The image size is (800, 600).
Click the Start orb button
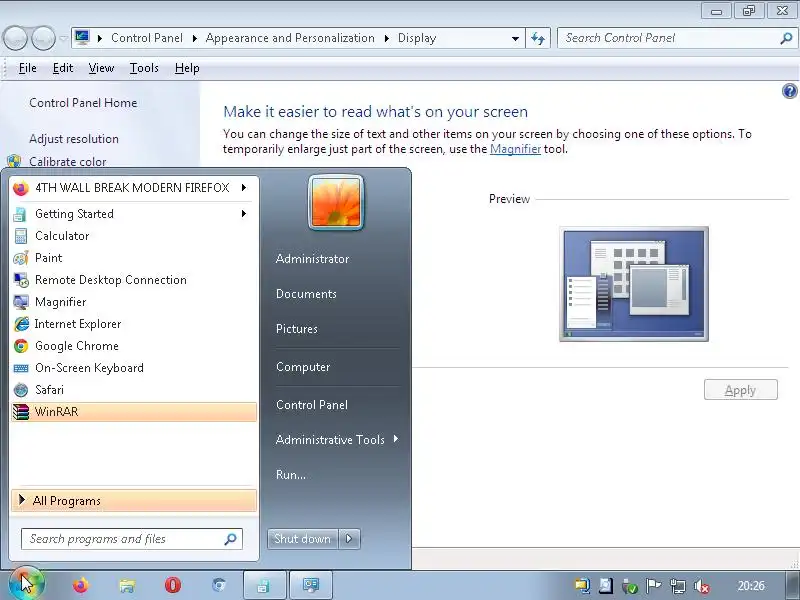[x=27, y=584]
